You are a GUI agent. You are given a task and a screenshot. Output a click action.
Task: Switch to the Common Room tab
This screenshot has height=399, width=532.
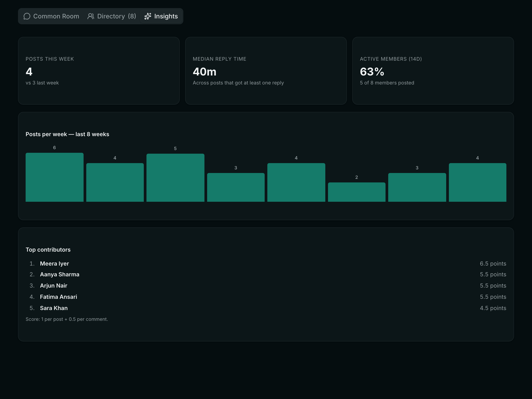(x=51, y=16)
